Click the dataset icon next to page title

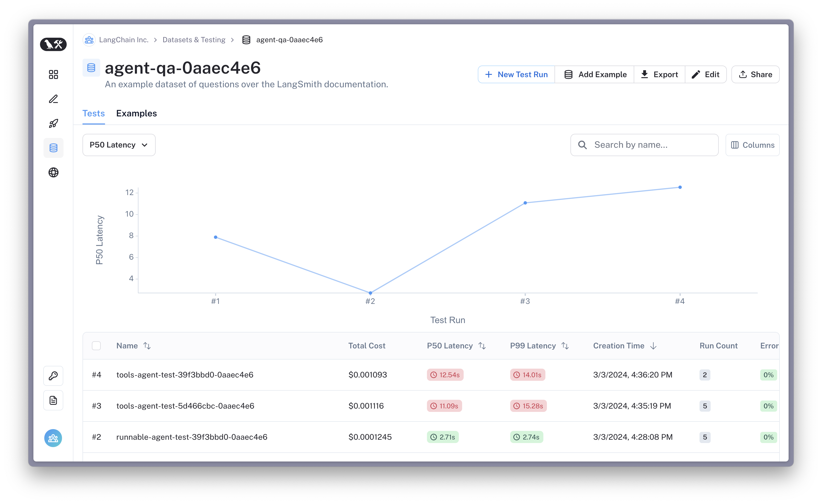[91, 68]
